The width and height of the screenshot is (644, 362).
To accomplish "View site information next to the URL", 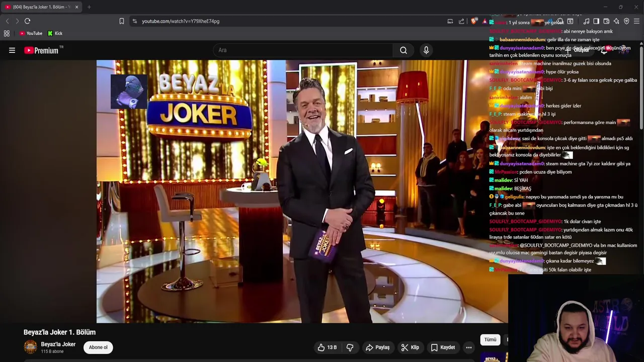I will point(134,21).
